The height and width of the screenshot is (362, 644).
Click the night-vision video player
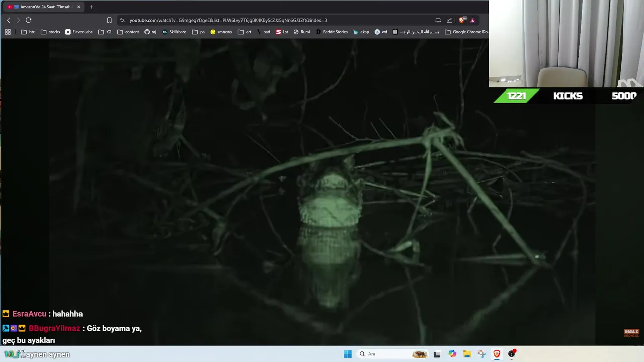(322, 192)
